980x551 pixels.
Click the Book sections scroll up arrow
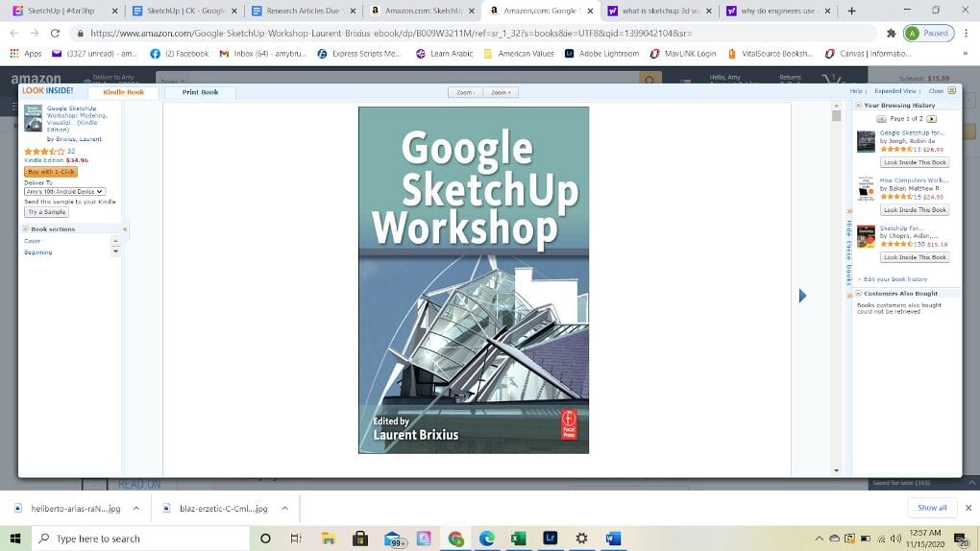tap(115, 241)
